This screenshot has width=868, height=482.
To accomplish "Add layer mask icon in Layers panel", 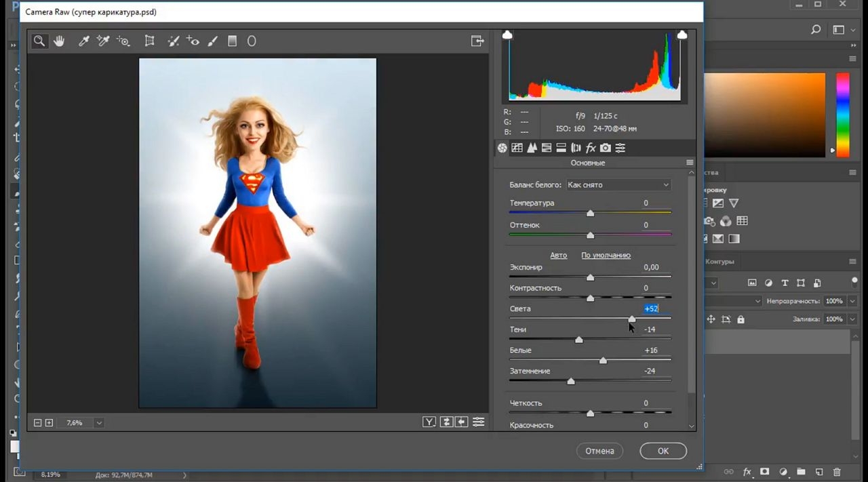I will [765, 472].
